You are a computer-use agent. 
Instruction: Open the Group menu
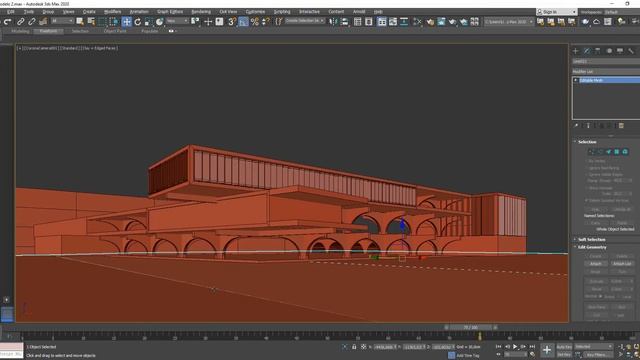click(48, 12)
